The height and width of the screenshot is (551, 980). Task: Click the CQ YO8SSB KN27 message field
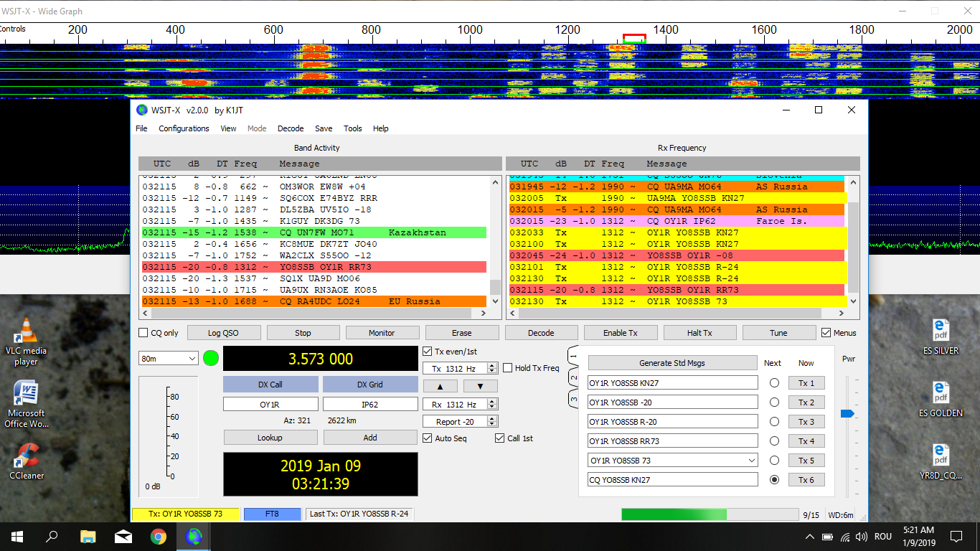pyautogui.click(x=673, y=480)
